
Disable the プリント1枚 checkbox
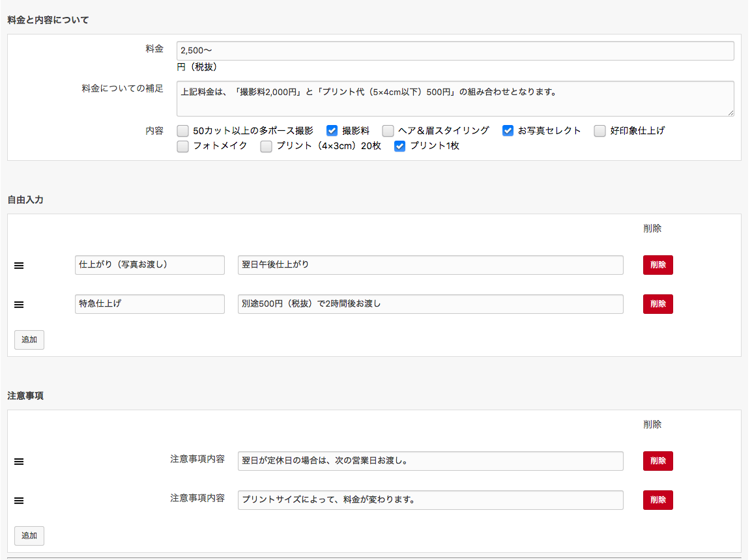tap(399, 146)
